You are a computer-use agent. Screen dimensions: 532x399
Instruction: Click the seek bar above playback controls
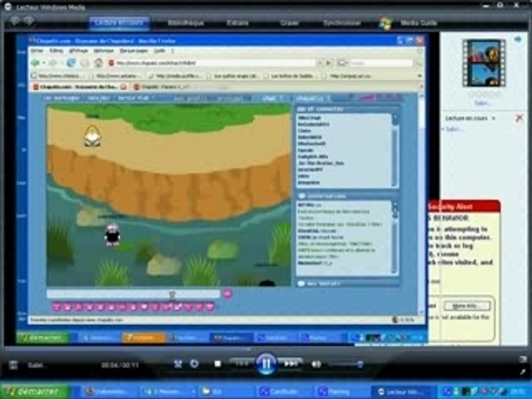[x=265, y=349]
